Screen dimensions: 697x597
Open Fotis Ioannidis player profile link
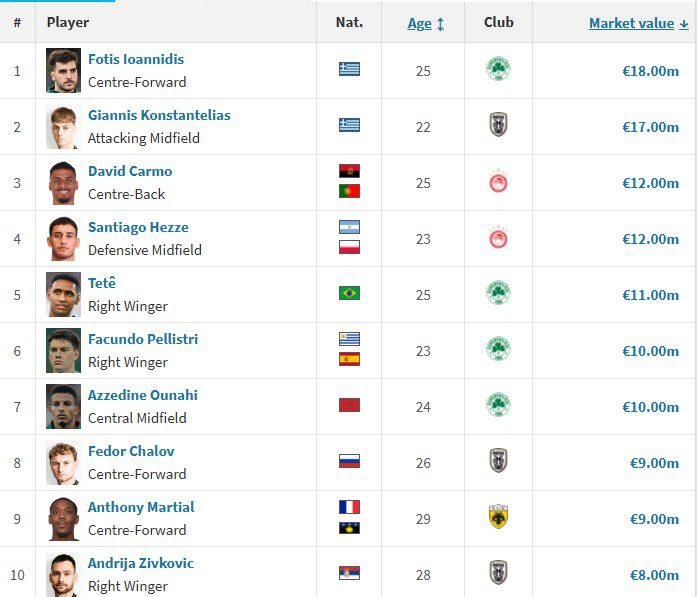pyautogui.click(x=136, y=59)
